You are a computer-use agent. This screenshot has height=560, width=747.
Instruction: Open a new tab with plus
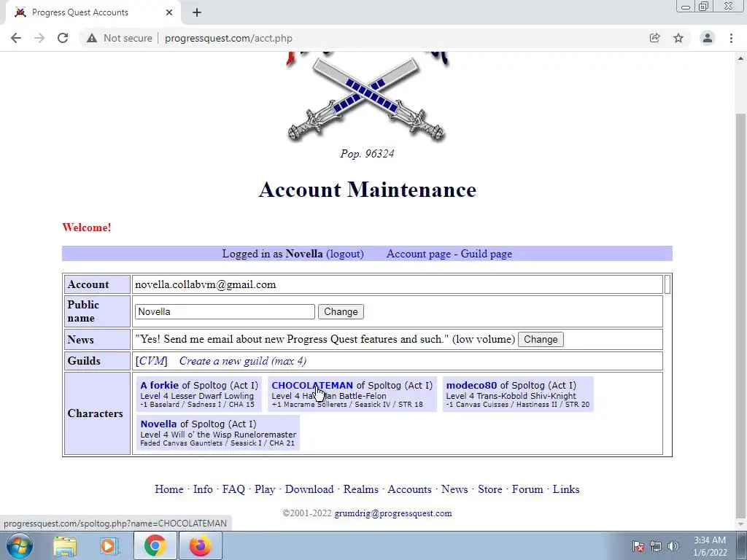click(x=197, y=13)
